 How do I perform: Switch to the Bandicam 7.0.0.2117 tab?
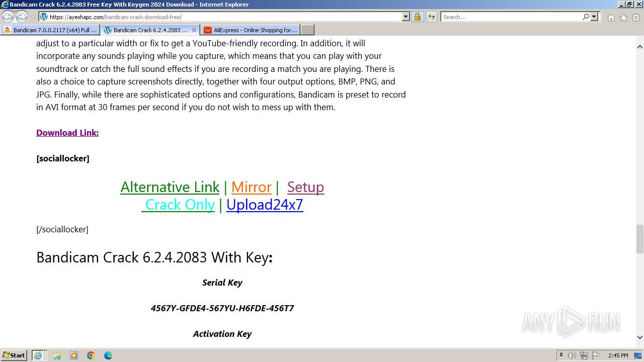(50, 30)
